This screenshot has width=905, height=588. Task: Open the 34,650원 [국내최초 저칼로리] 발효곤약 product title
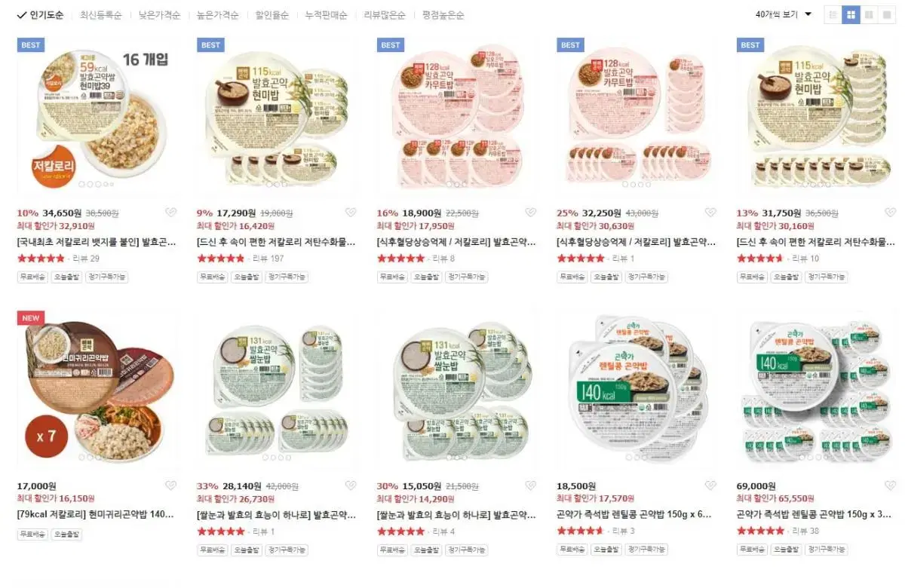tap(97, 242)
